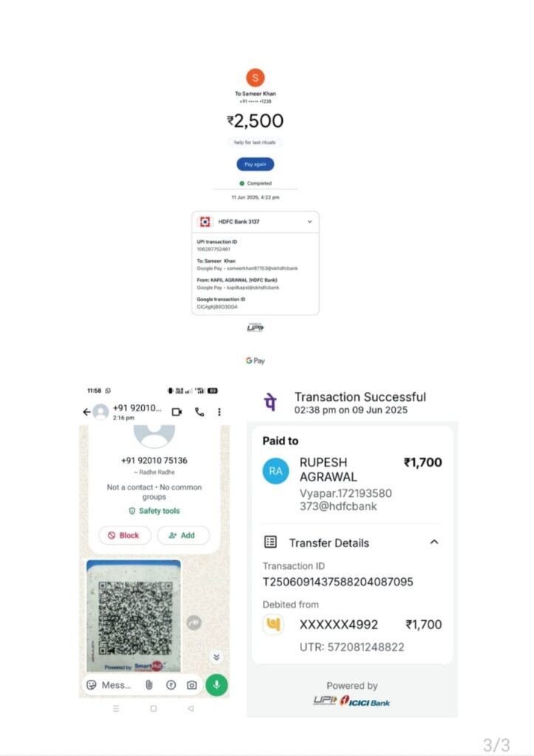This screenshot has width=534, height=756.
Task: Go back with the chat arrow
Action: (87, 412)
